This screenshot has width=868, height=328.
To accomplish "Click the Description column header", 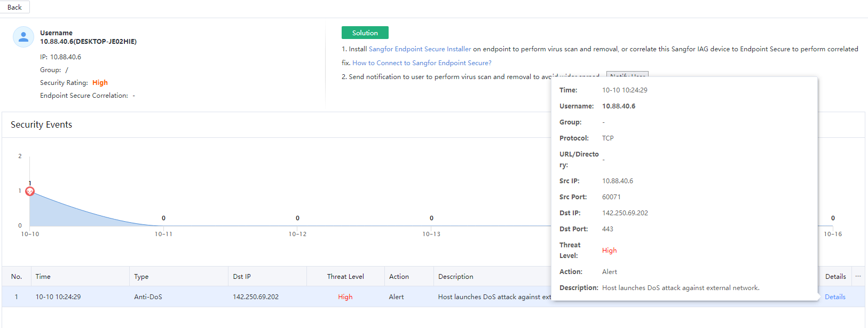I will [455, 277].
